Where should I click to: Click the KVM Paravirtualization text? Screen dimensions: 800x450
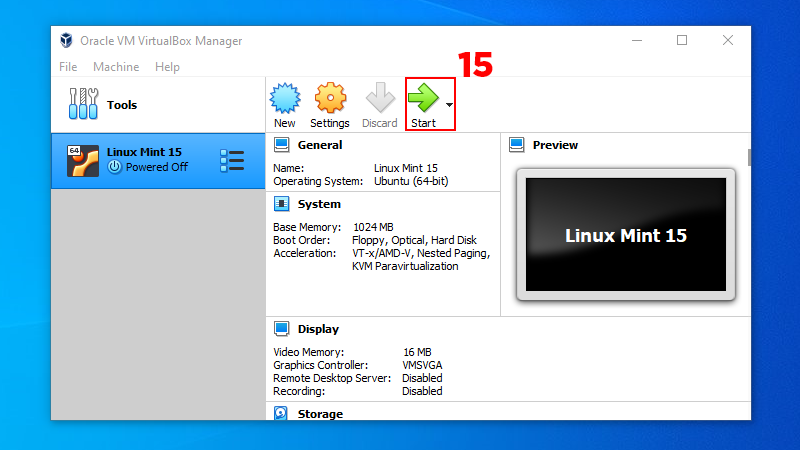tap(405, 266)
